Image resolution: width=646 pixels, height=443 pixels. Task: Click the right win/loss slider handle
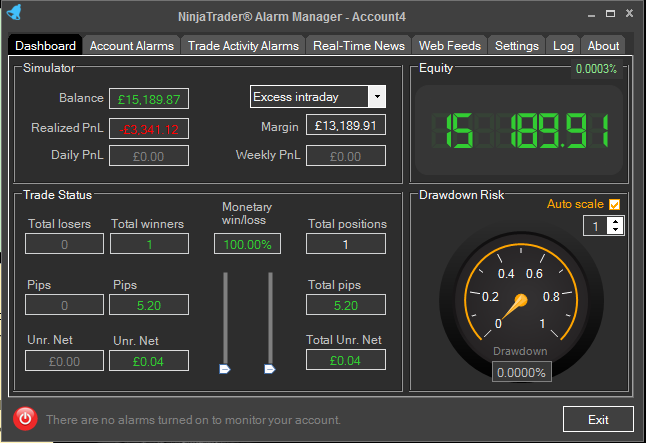pyautogui.click(x=269, y=369)
